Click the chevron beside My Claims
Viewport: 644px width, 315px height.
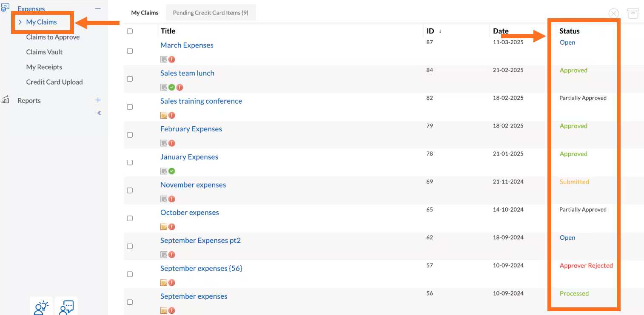point(20,22)
